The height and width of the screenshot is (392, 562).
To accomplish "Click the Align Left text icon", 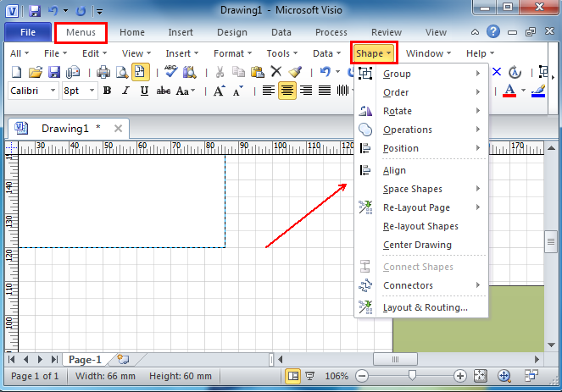I will pyautogui.click(x=268, y=91).
